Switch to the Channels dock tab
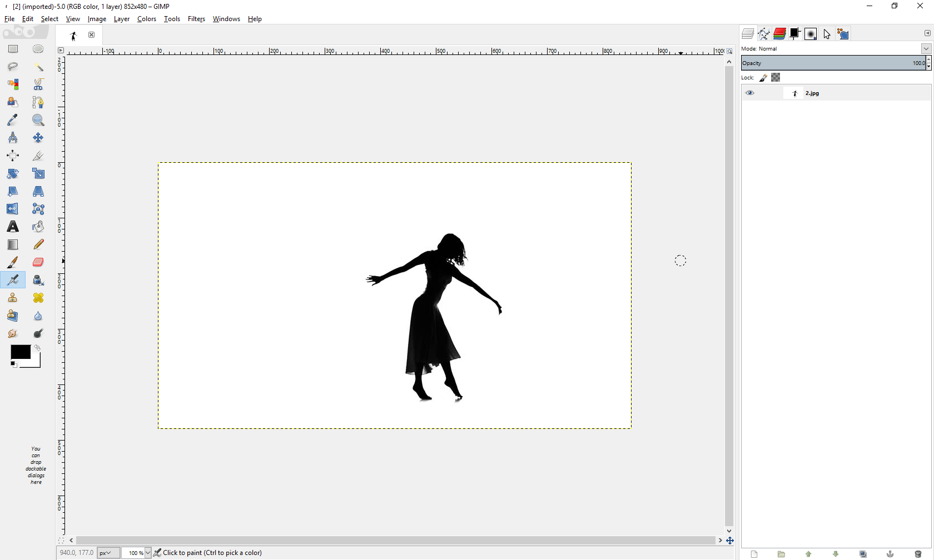 click(x=779, y=34)
